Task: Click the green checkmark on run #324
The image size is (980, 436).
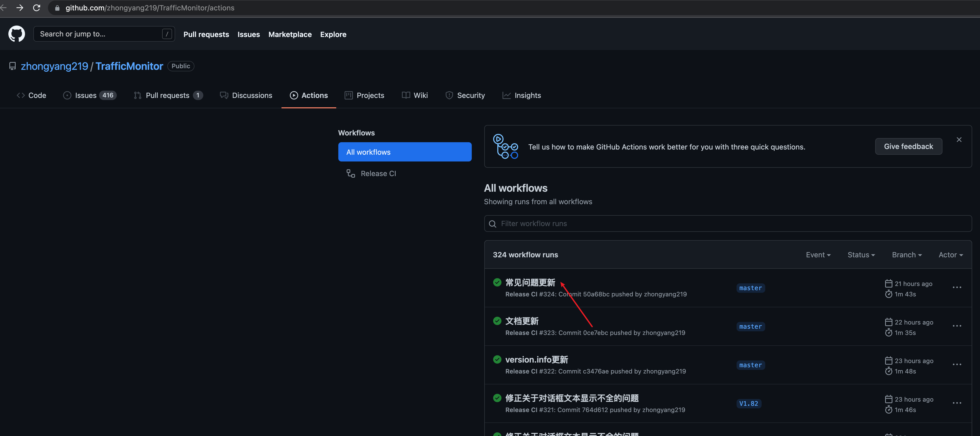Action: click(x=497, y=282)
